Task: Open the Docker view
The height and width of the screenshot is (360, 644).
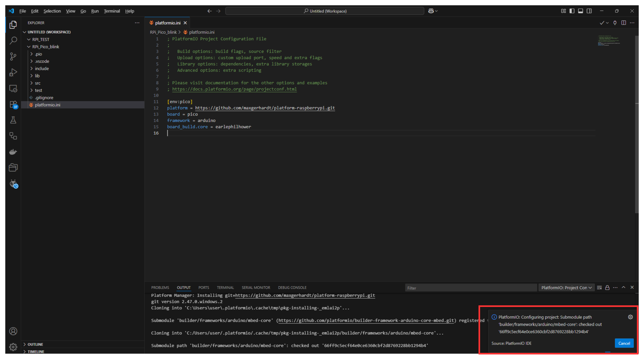Action: (x=13, y=152)
